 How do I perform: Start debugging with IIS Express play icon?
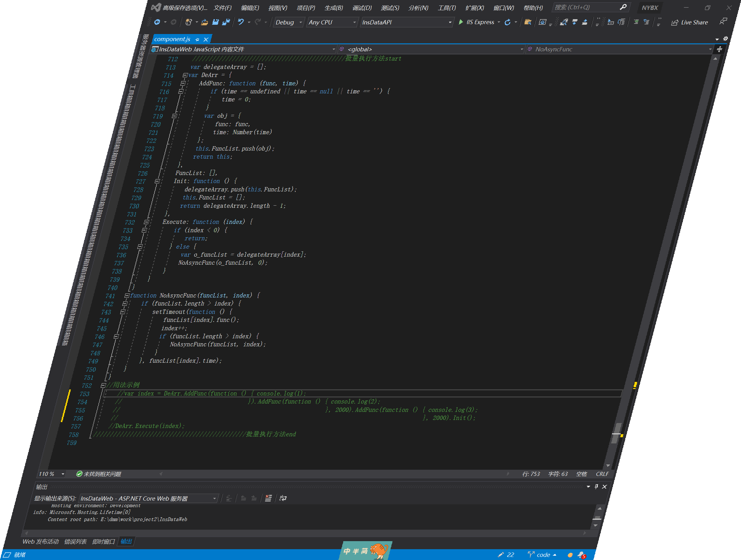461,22
